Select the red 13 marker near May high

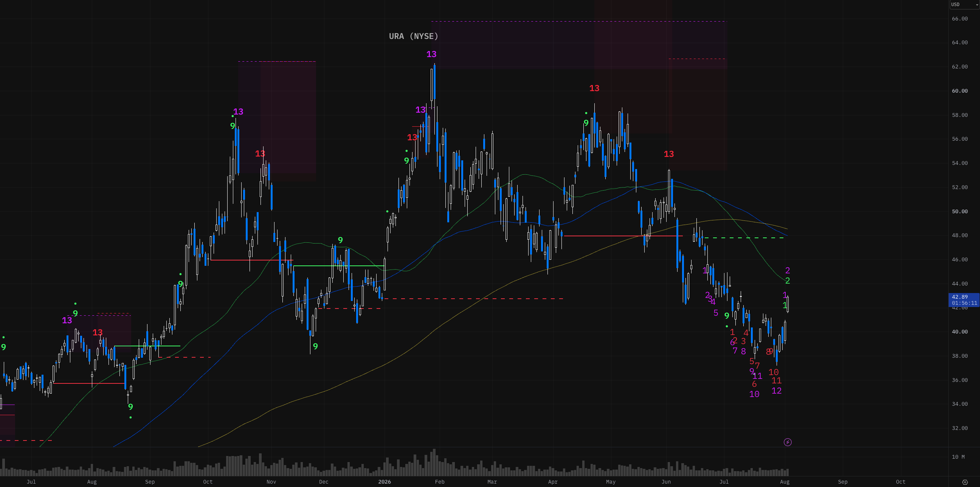click(594, 88)
